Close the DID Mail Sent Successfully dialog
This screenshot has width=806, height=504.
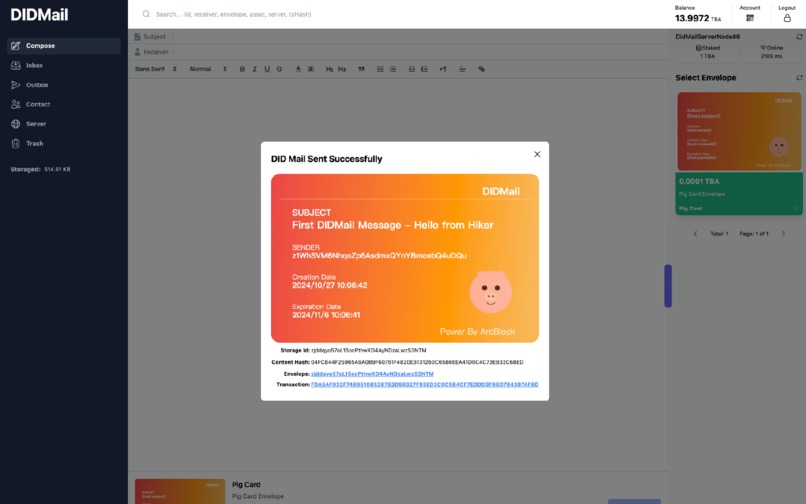tap(537, 154)
